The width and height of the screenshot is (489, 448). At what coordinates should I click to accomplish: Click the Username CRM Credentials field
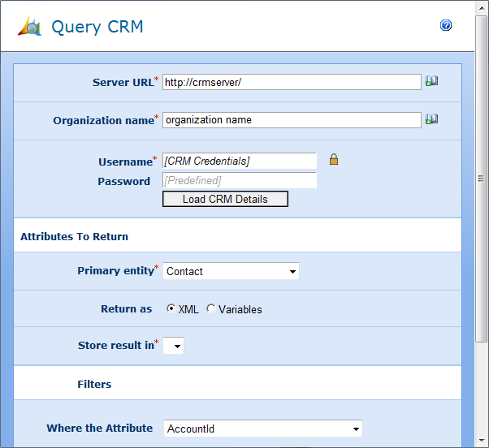(x=240, y=161)
